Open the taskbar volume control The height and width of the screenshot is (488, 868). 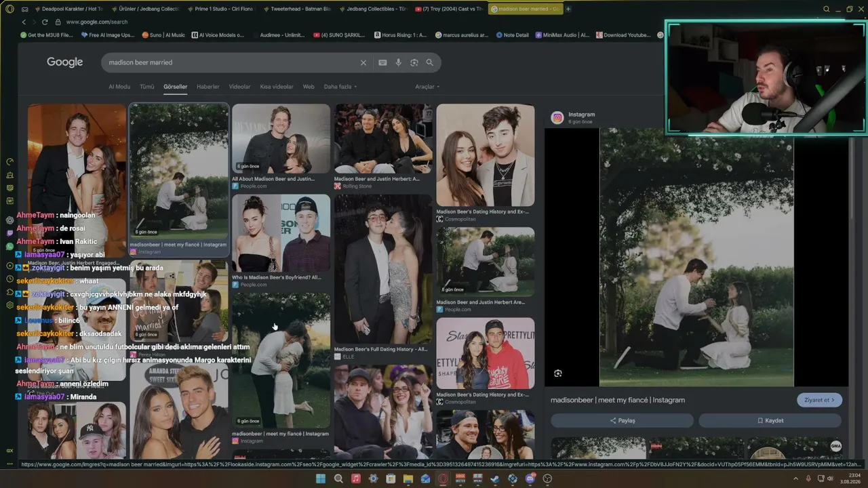pos(831,479)
